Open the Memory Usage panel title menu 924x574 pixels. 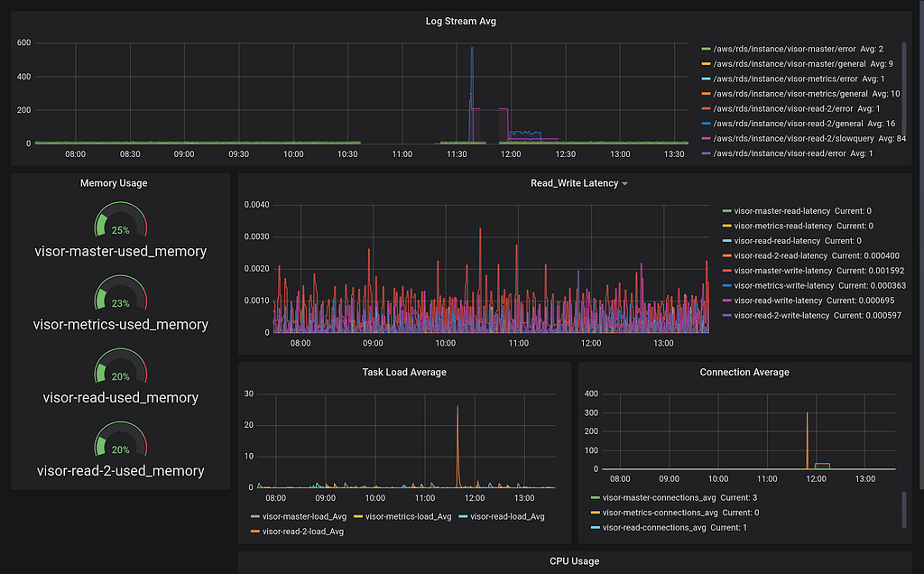(x=114, y=183)
